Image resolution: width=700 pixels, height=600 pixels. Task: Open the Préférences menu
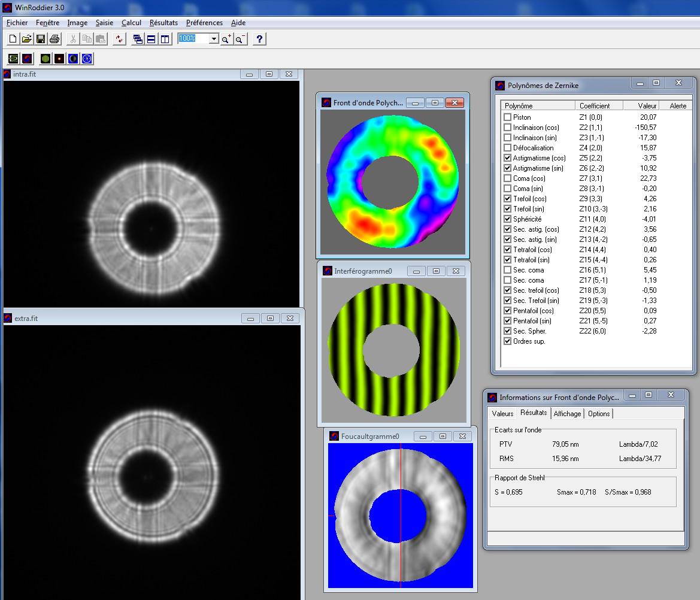point(204,23)
